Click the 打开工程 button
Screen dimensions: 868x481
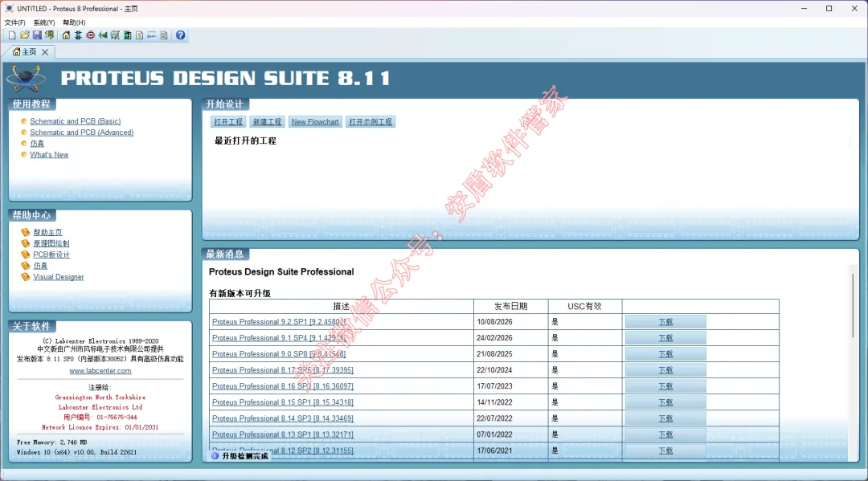[228, 122]
